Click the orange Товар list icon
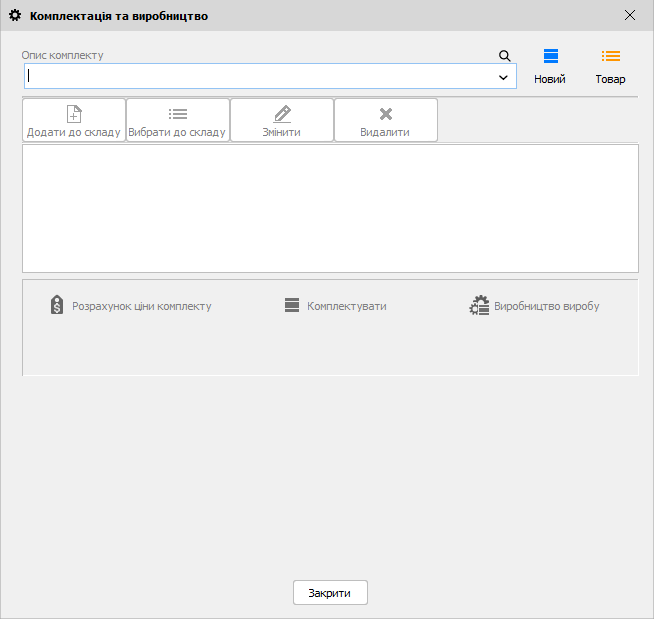Image resolution: width=654 pixels, height=619 pixels. [x=611, y=57]
